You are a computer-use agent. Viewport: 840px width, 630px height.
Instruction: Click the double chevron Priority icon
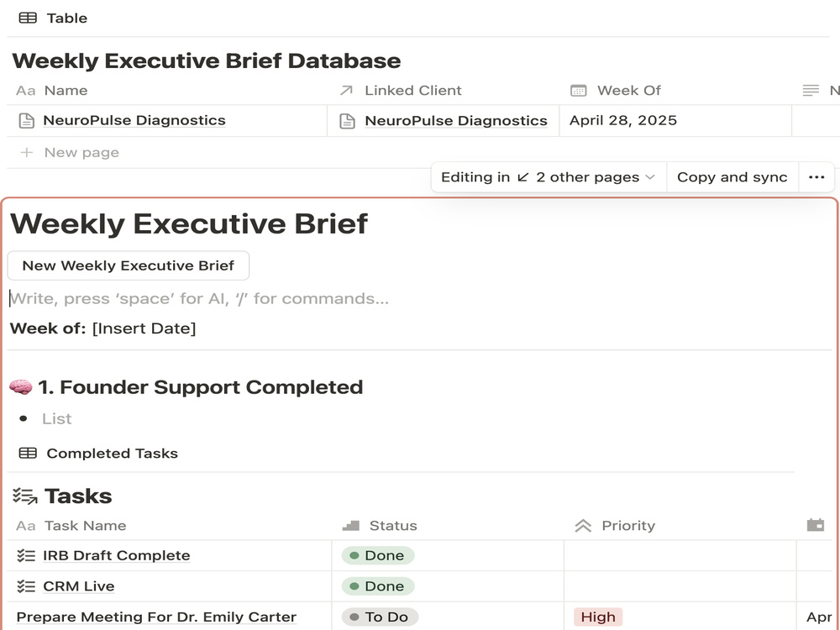coord(583,526)
